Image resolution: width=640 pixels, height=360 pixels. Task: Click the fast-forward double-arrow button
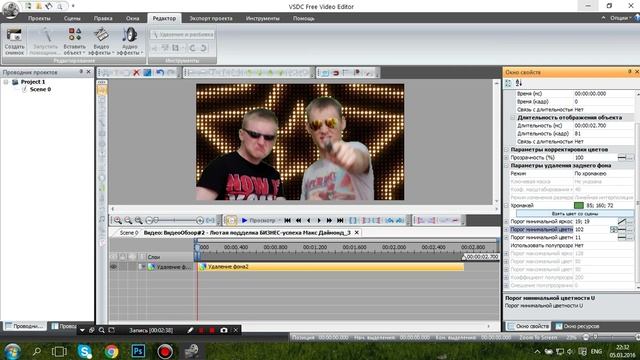click(329, 220)
